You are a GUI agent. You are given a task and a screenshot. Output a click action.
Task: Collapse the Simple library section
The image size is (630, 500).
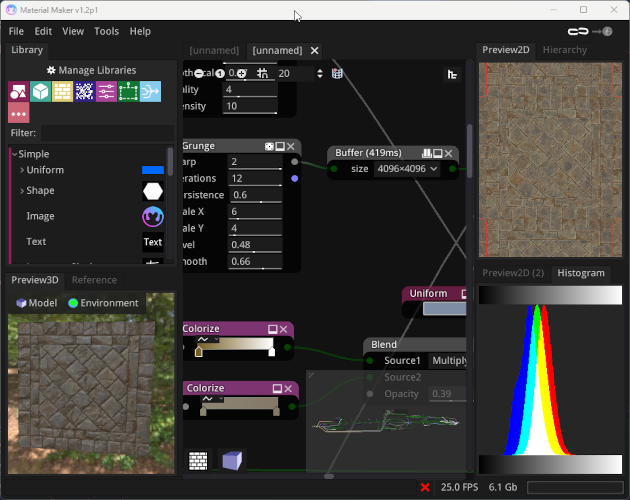click(14, 154)
